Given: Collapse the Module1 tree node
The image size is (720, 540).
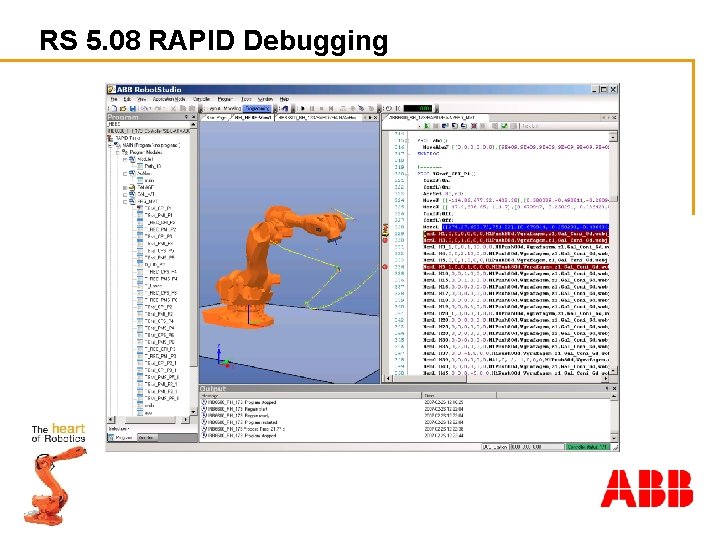Looking at the screenshot, I should pyautogui.click(x=125, y=159).
